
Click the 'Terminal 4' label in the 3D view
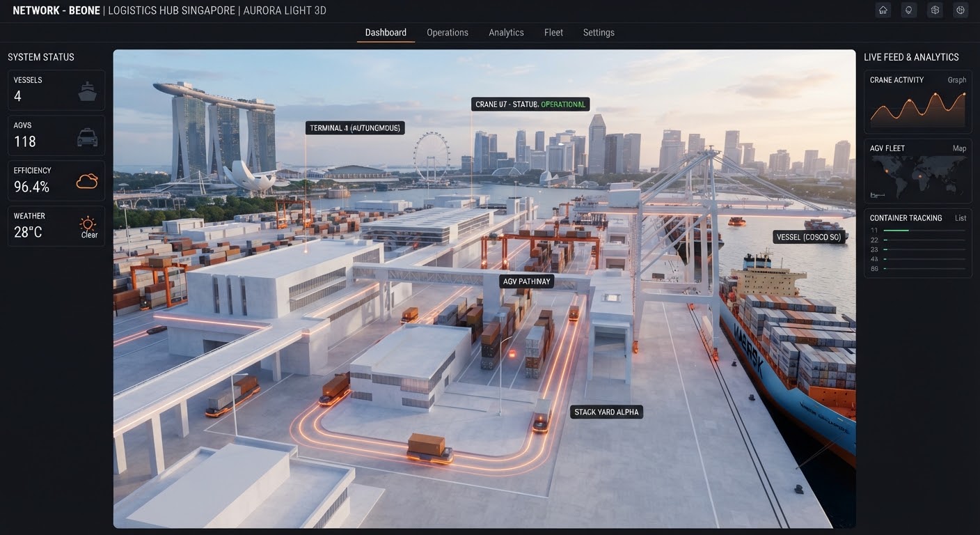click(x=355, y=128)
